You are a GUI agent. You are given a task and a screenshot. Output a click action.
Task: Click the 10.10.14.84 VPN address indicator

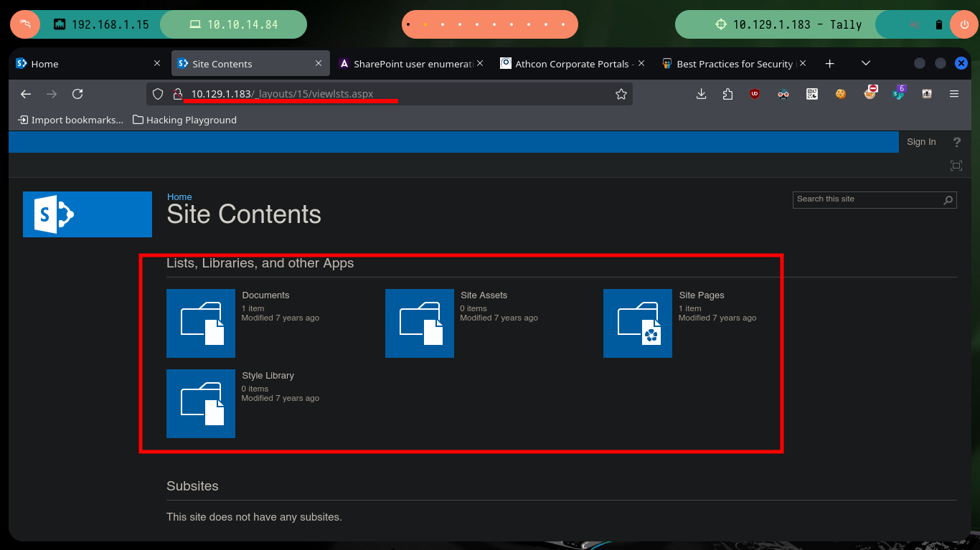(x=234, y=24)
